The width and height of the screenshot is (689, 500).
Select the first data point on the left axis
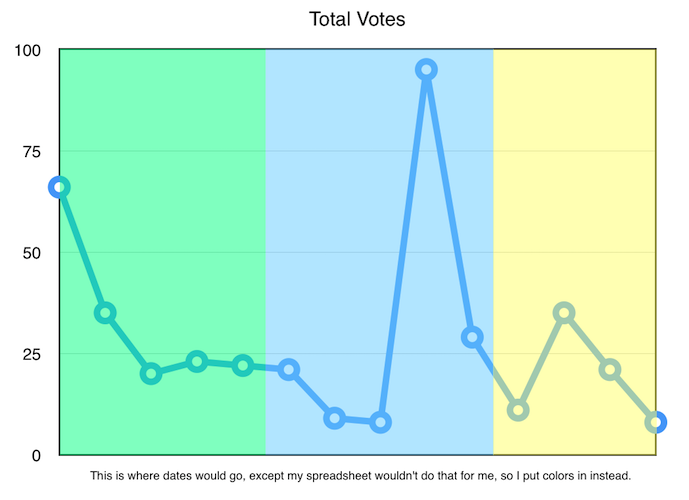59,187
